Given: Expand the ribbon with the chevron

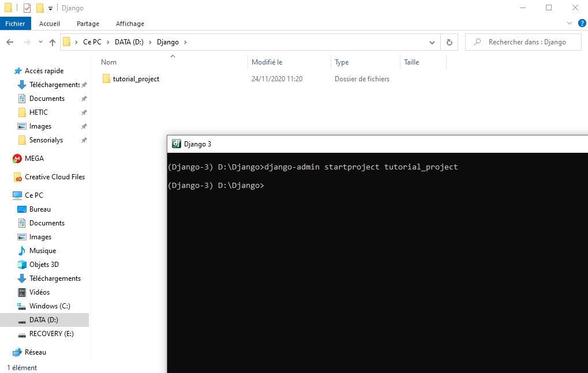Looking at the screenshot, I should pyautogui.click(x=570, y=23).
